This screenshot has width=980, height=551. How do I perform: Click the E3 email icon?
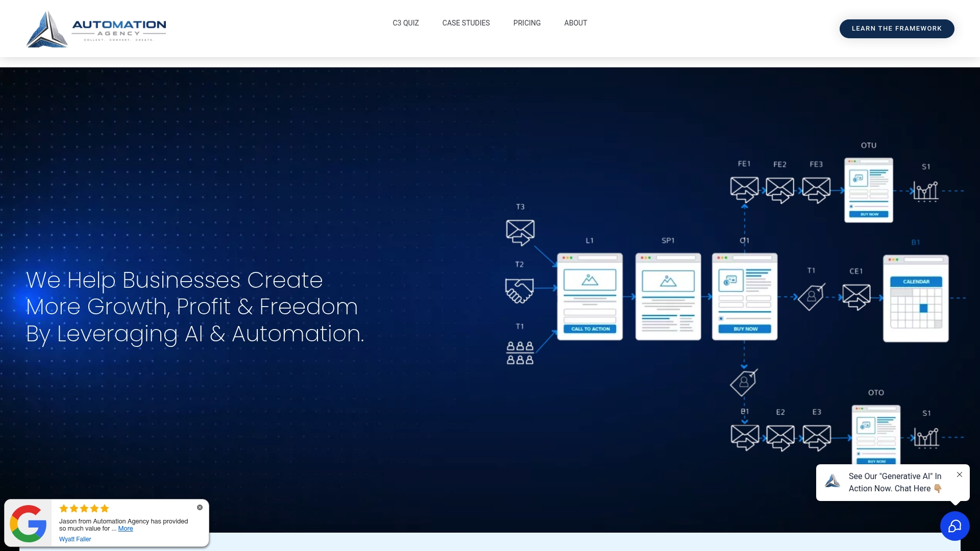pos(817,438)
